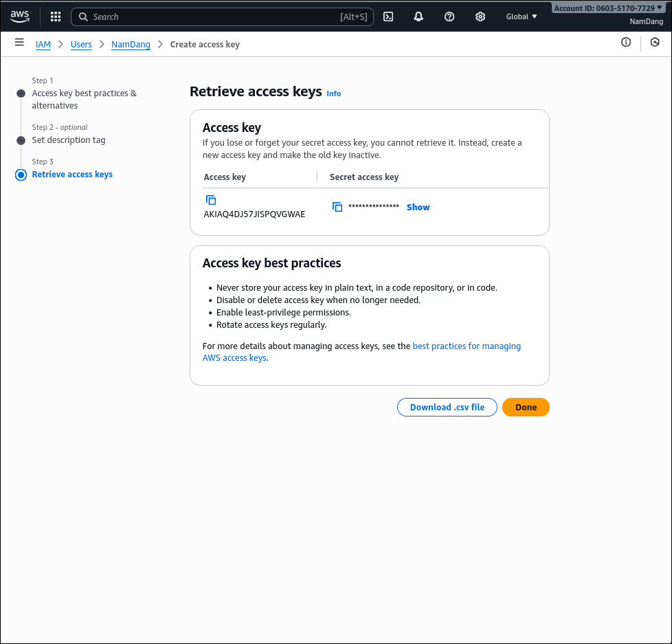The width and height of the screenshot is (672, 644).
Task: Open the NamDang user menu
Action: [x=646, y=21]
